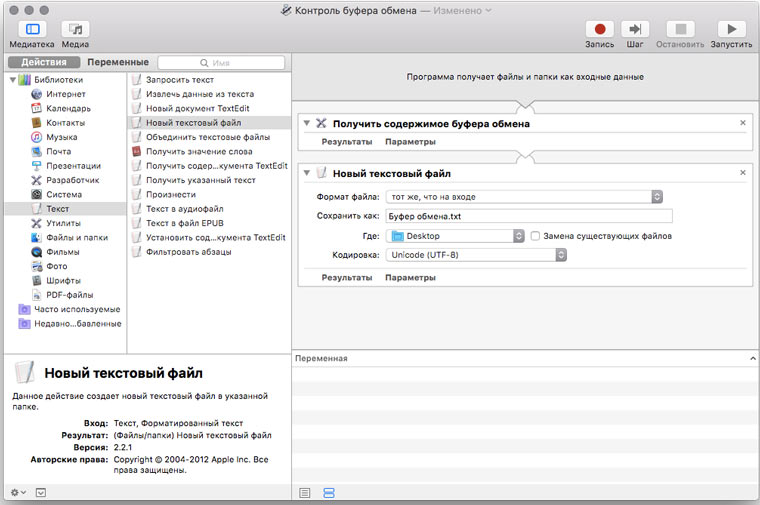Show Результаты of the clipboard step
The width and height of the screenshot is (760, 505).
pyautogui.click(x=347, y=142)
